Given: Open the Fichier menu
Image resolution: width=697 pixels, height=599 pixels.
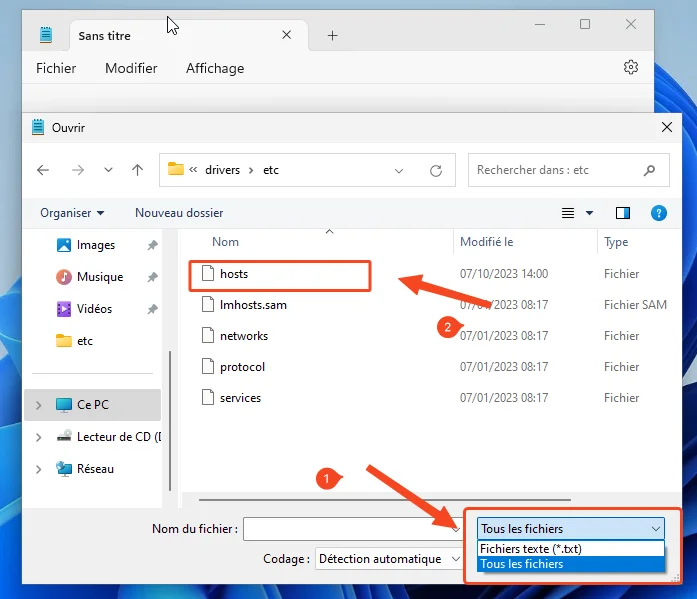Looking at the screenshot, I should click(x=56, y=68).
